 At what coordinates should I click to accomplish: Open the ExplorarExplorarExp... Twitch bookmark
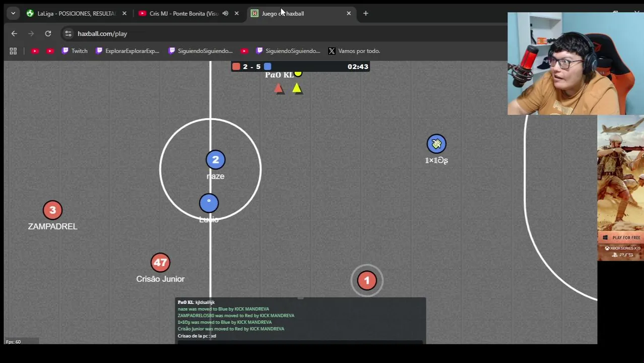click(x=127, y=51)
